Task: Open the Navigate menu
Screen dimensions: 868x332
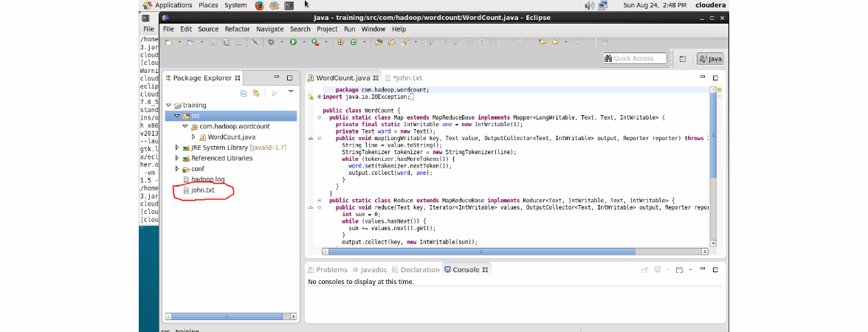Action: click(270, 29)
